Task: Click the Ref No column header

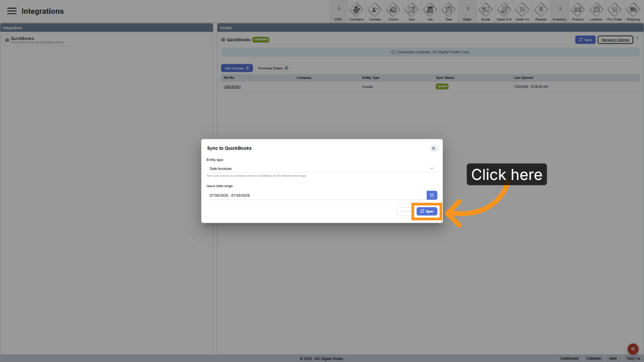Action: tap(229, 78)
